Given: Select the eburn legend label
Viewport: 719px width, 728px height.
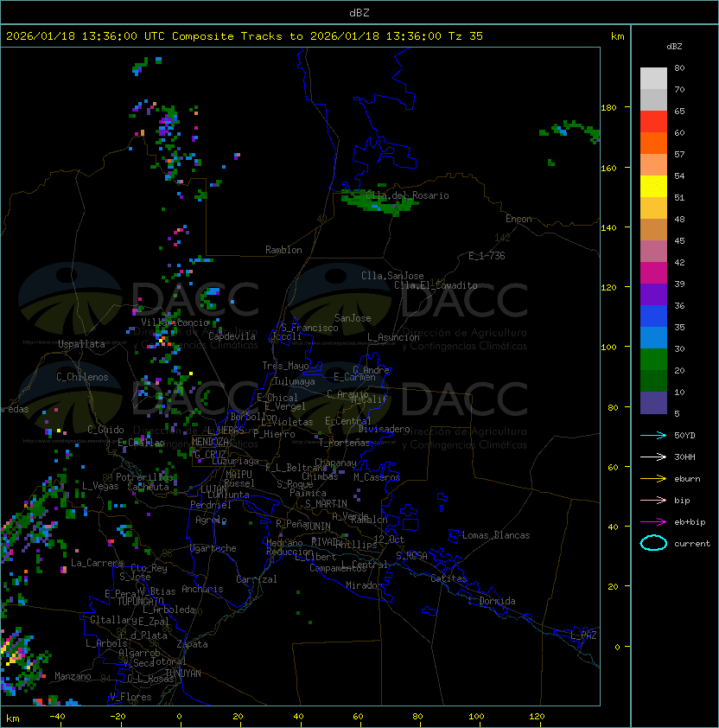Looking at the screenshot, I should [x=687, y=479].
